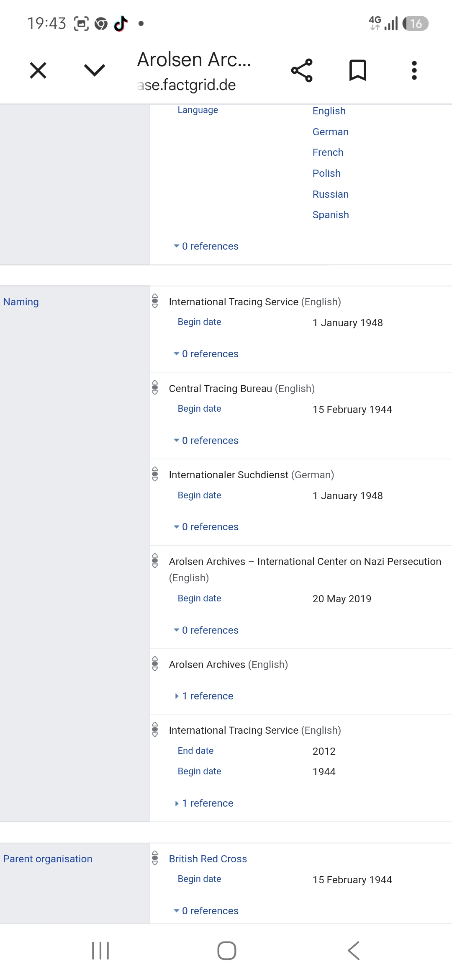Click End date qualifier link
452x980 pixels.
coord(196,751)
